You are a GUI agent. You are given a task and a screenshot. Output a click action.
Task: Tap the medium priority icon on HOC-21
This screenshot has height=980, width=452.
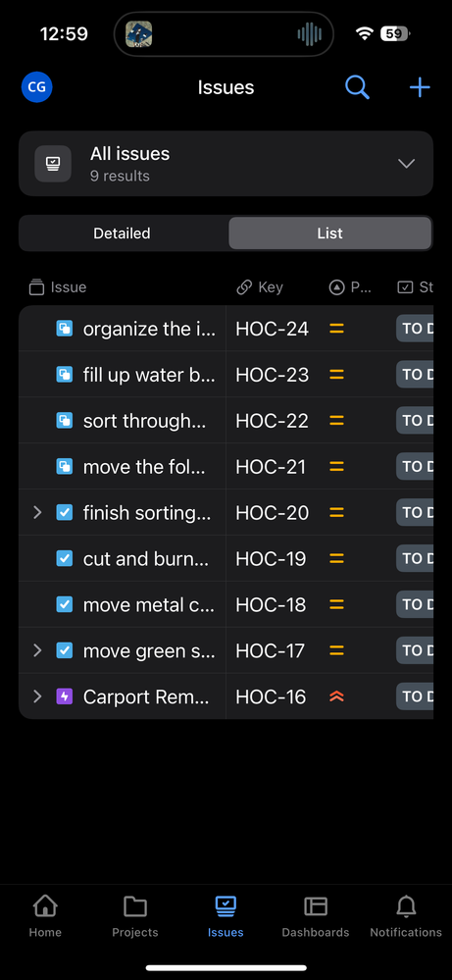point(336,466)
